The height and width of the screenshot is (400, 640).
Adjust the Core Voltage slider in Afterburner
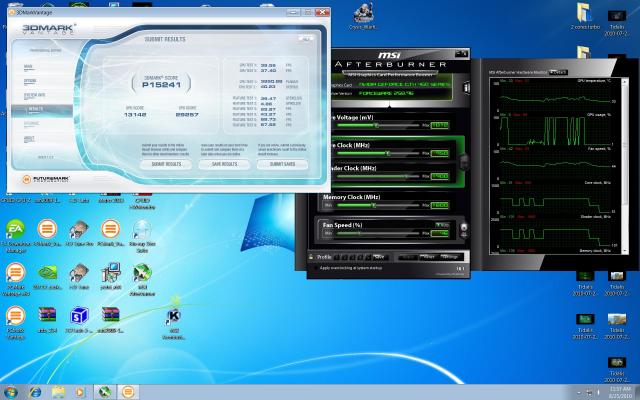pos(378,125)
